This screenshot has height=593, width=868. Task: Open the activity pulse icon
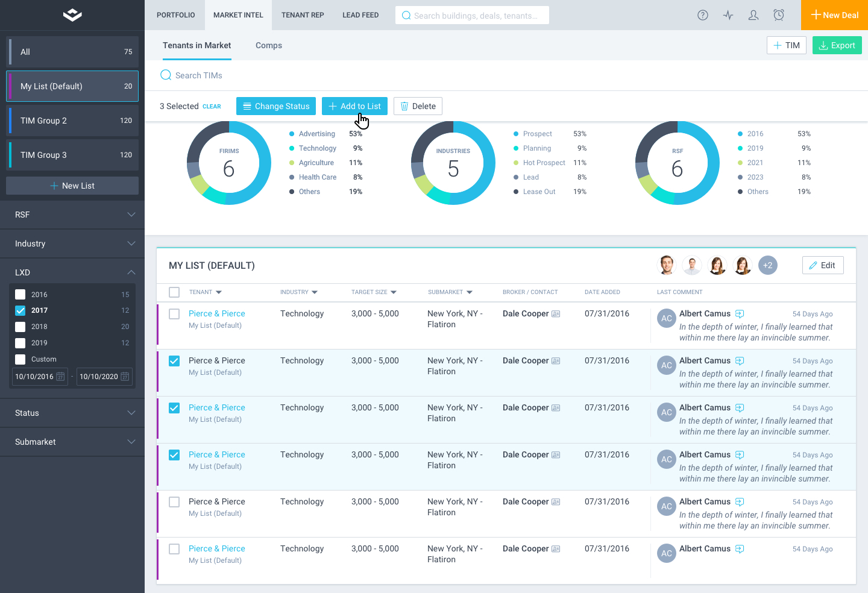point(728,15)
